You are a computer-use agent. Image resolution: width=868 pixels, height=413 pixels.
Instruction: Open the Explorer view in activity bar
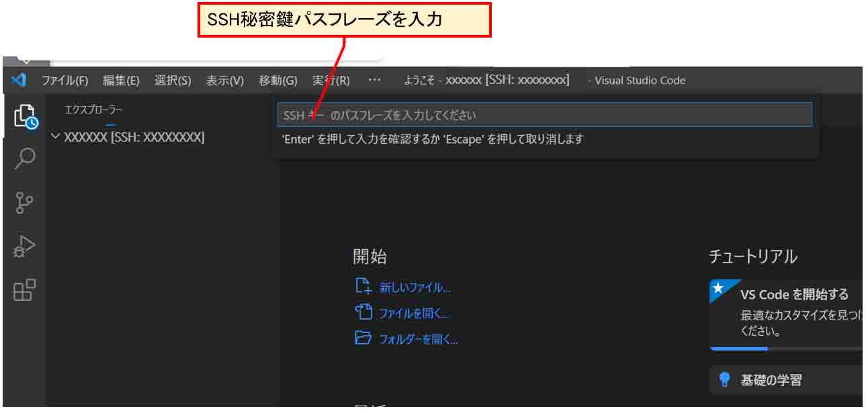pos(26,116)
